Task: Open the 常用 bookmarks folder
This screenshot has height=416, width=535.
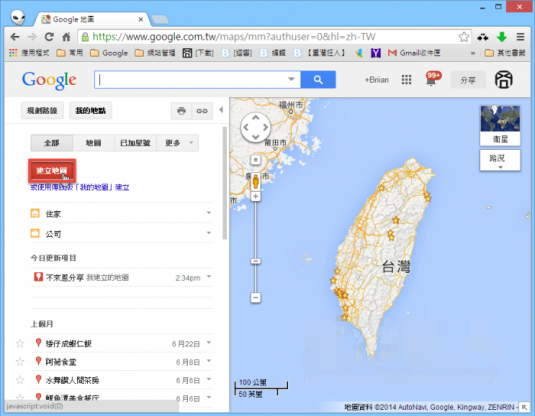Action: (70, 53)
